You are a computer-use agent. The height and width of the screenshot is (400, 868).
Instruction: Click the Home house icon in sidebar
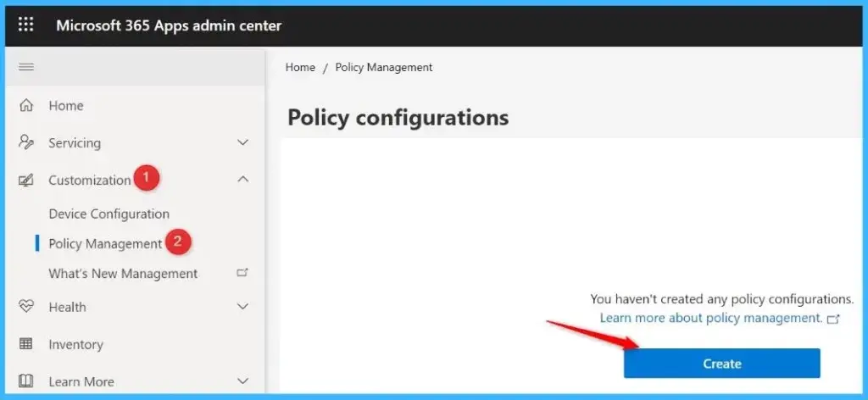click(26, 106)
